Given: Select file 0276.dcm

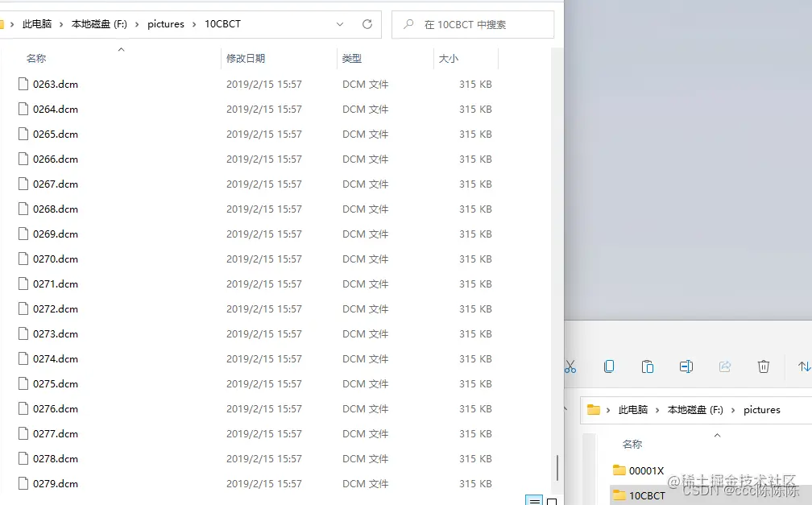Looking at the screenshot, I should pos(56,408).
